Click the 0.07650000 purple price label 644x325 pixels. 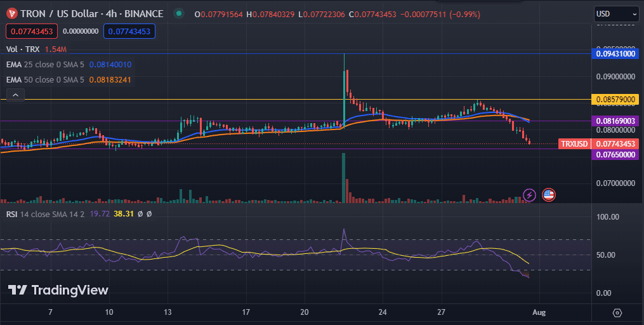click(615, 155)
